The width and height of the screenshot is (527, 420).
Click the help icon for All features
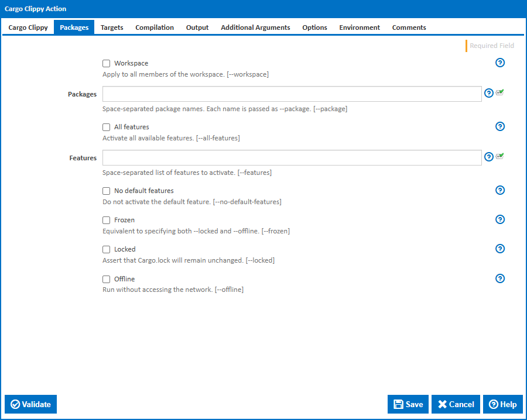click(x=500, y=126)
